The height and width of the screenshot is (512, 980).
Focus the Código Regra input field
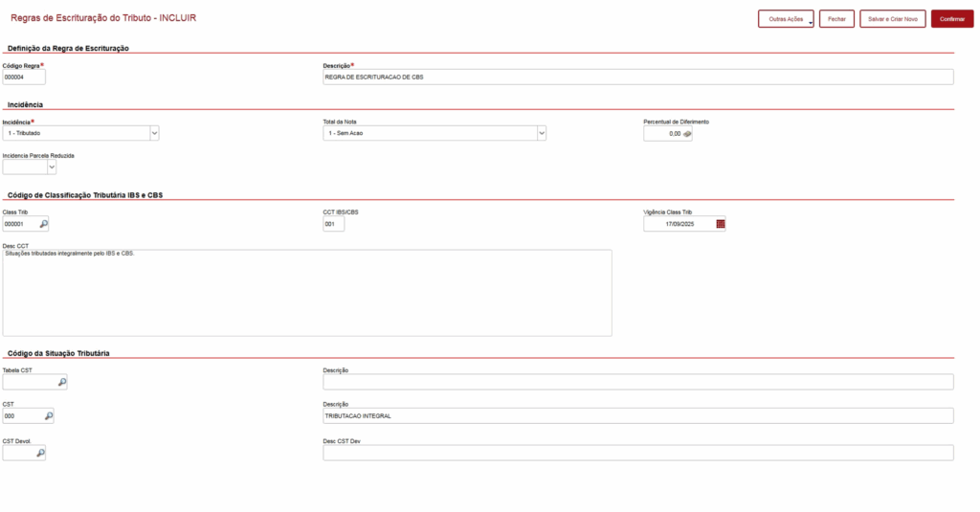pyautogui.click(x=24, y=77)
